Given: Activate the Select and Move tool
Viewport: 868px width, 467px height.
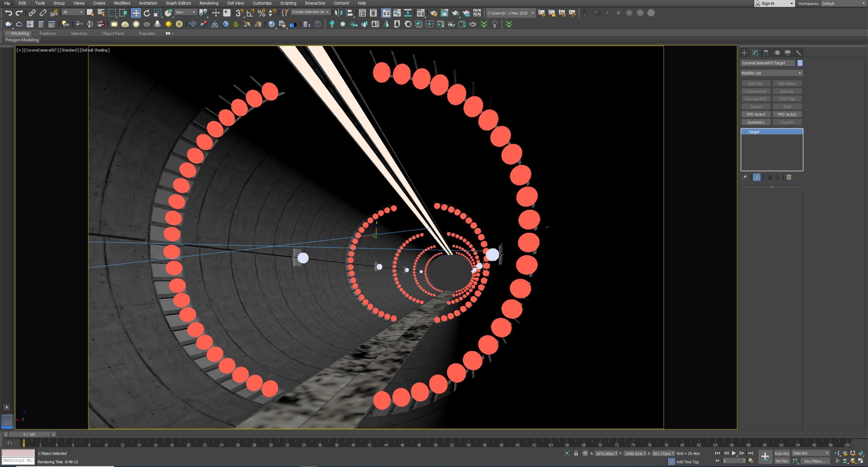Looking at the screenshot, I should click(x=136, y=13).
